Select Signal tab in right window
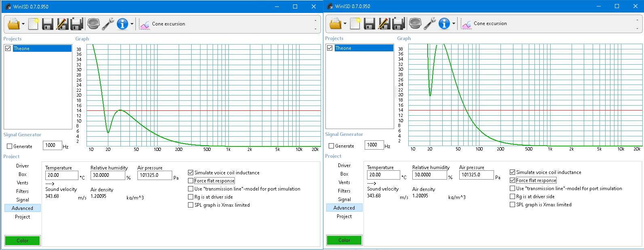The height and width of the screenshot is (250, 644). coord(344,199)
